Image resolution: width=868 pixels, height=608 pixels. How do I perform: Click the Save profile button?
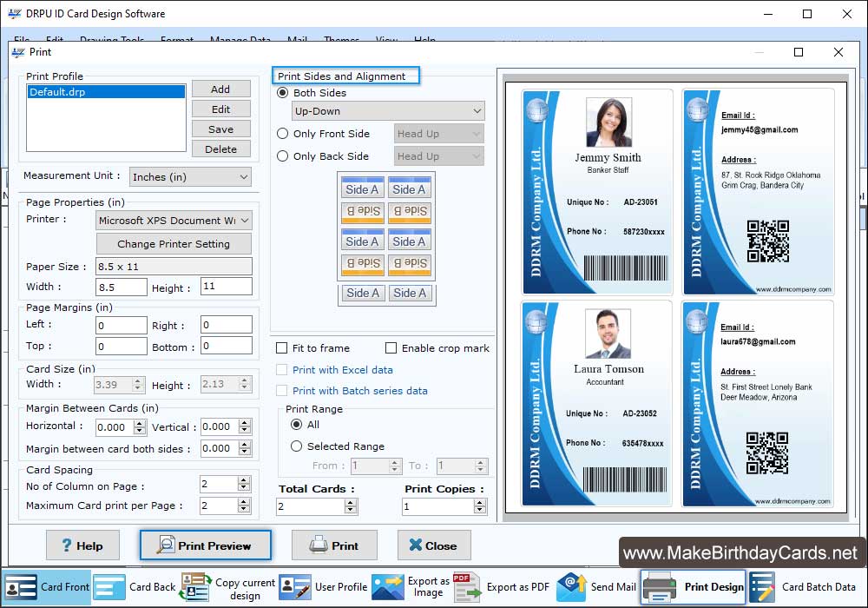click(220, 129)
